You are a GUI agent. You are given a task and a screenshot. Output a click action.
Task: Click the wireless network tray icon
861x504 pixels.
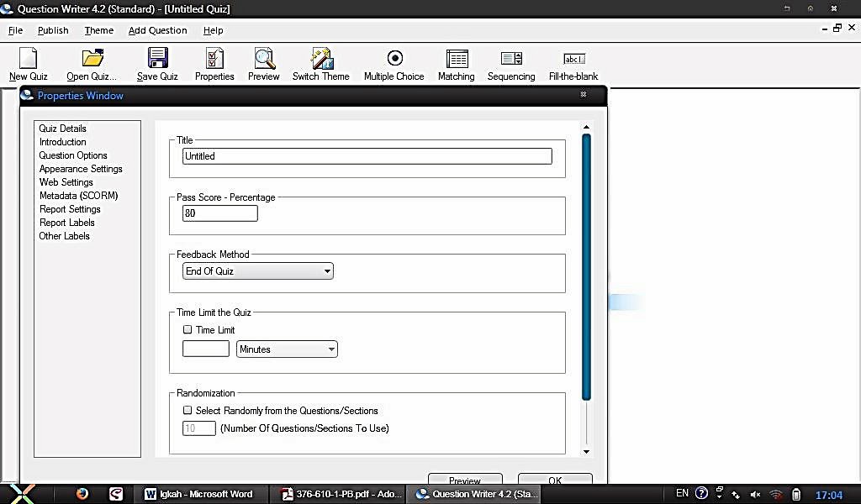coord(775,494)
